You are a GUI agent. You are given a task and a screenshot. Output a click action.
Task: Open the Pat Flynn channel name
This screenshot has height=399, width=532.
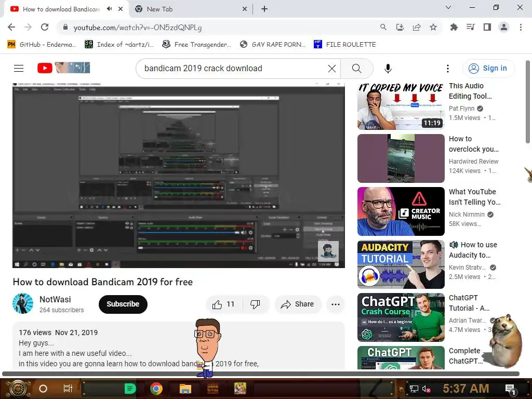coord(461,108)
